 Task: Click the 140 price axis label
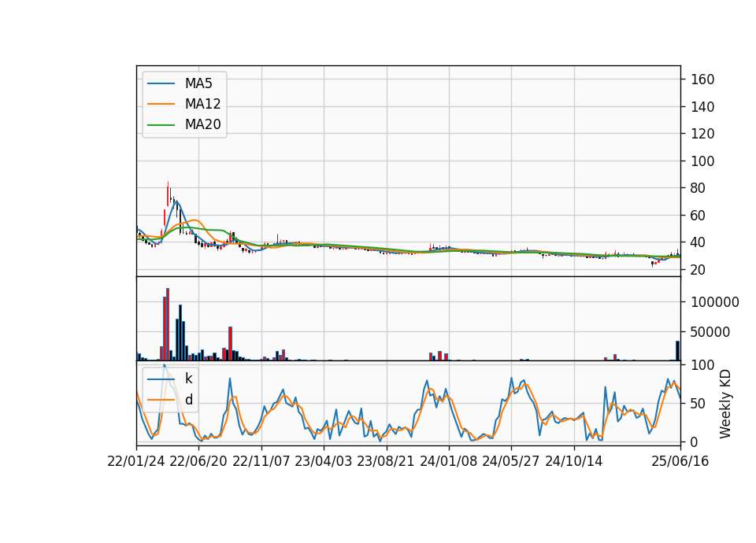click(702, 107)
